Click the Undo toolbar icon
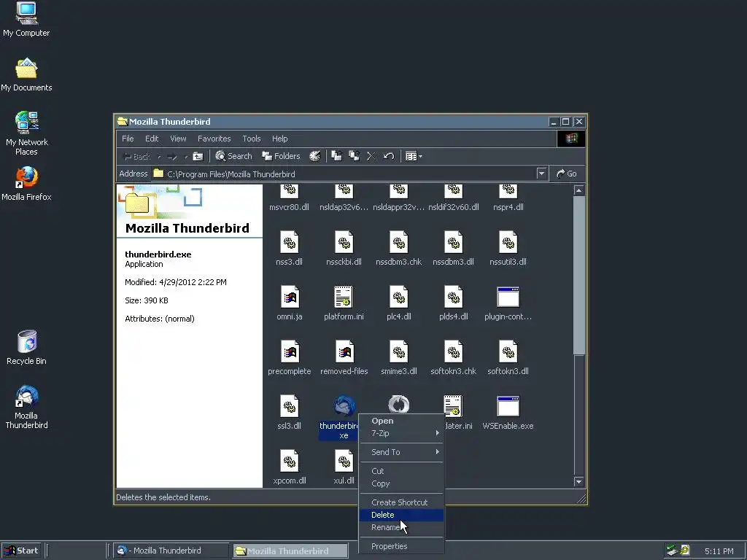 [389, 156]
